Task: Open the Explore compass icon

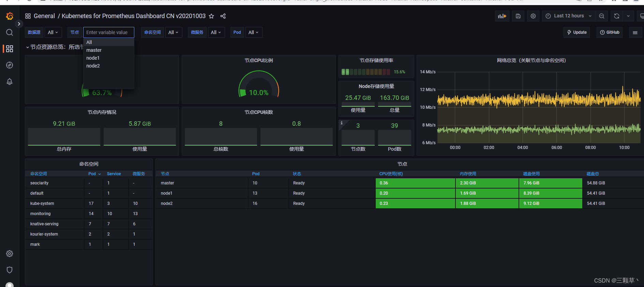Action: [x=10, y=65]
